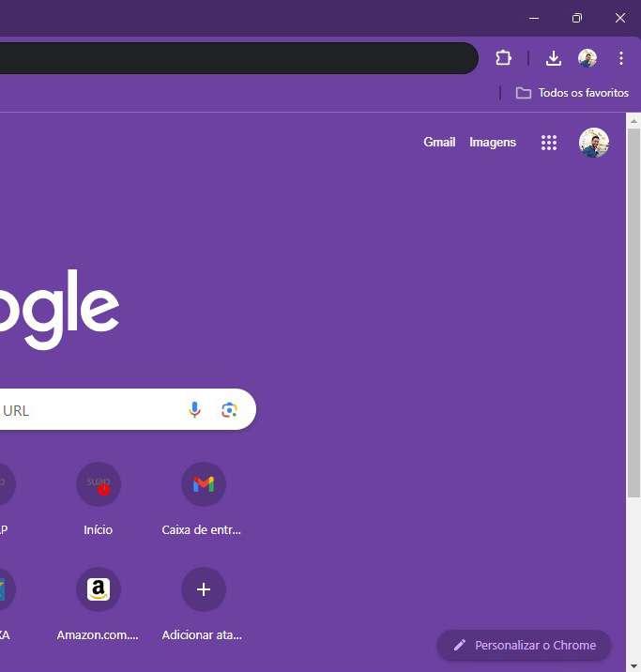Open the Todos os favoritos folder

pos(572,93)
